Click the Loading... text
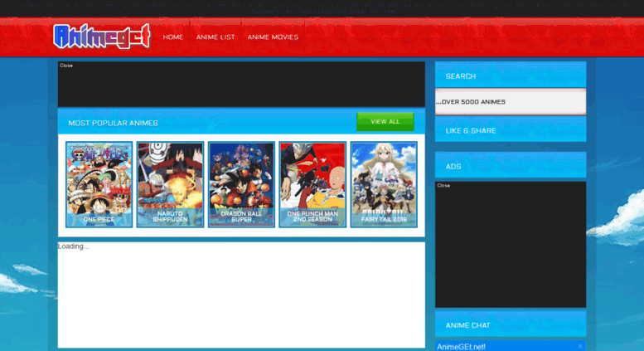The height and width of the screenshot is (351, 644). pos(74,246)
